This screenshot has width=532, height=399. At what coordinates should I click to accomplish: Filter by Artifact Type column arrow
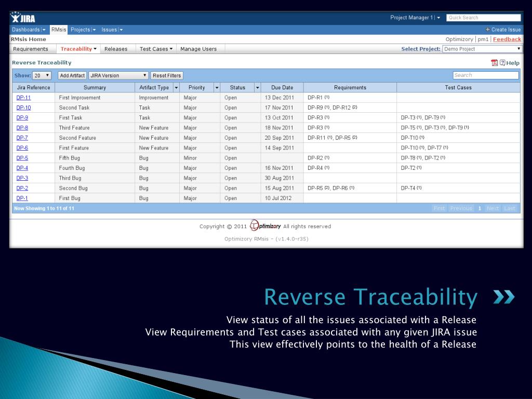click(176, 87)
